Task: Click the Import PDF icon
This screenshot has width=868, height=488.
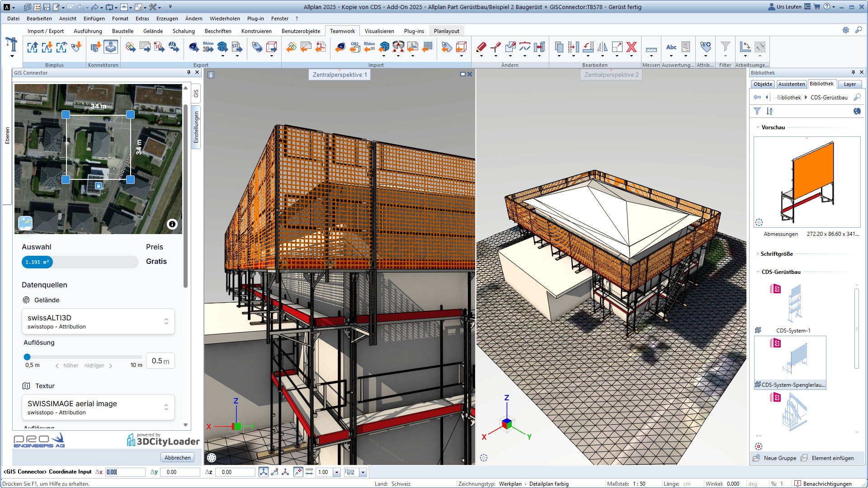Action: (321, 47)
